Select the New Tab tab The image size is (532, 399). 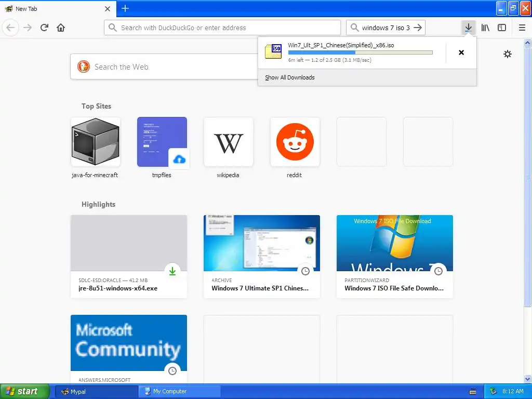(x=58, y=9)
